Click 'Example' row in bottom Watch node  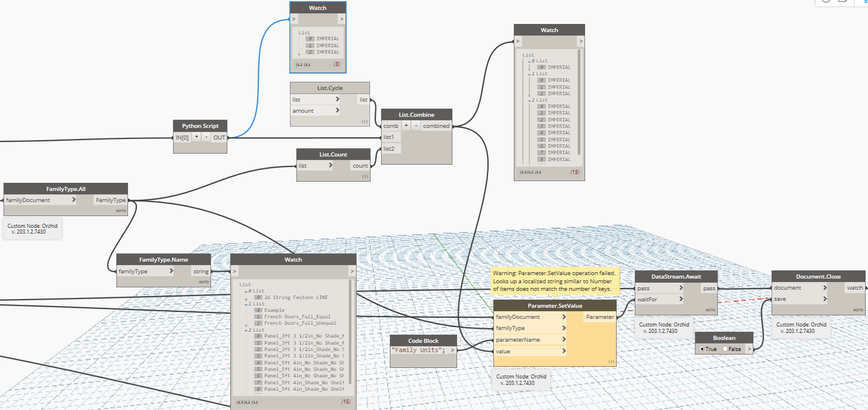[274, 310]
